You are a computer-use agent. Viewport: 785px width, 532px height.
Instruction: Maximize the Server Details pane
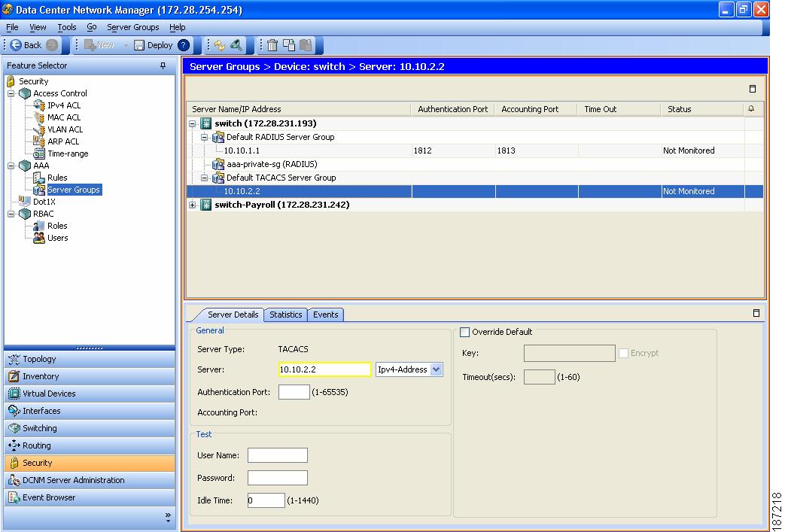756,313
